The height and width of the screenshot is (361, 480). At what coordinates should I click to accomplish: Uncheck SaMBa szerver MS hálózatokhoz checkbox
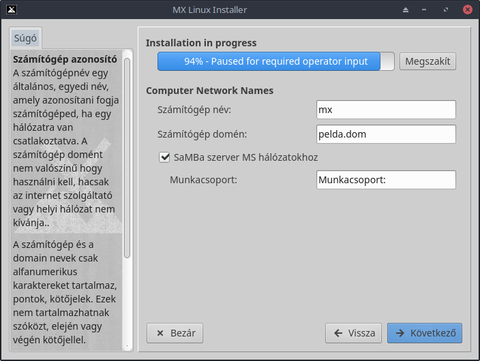point(164,157)
